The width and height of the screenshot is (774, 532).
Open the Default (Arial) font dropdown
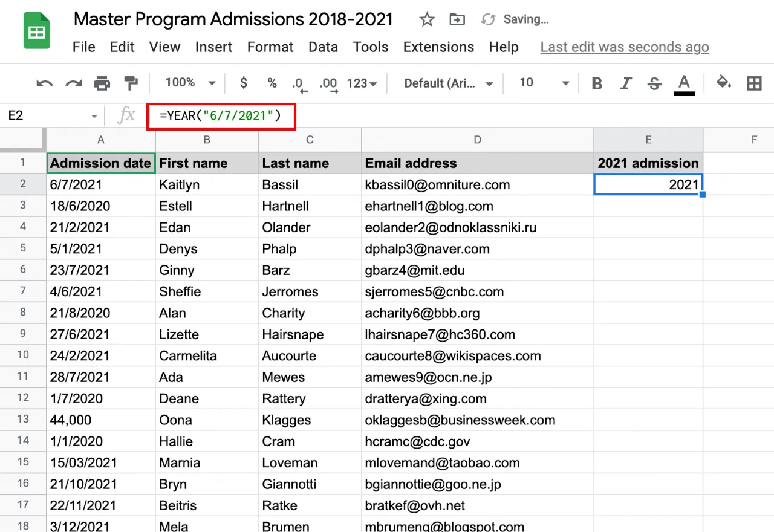449,83
